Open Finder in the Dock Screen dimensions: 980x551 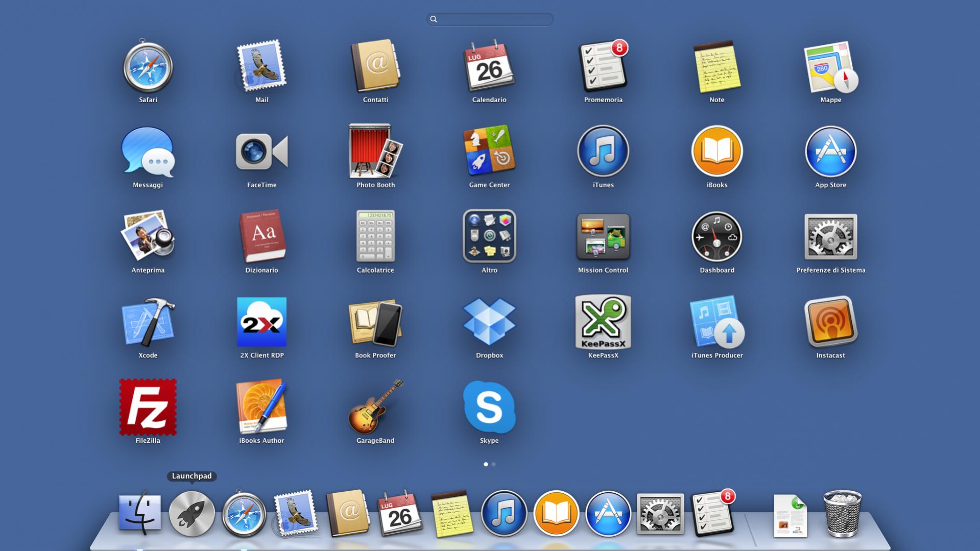(x=139, y=513)
